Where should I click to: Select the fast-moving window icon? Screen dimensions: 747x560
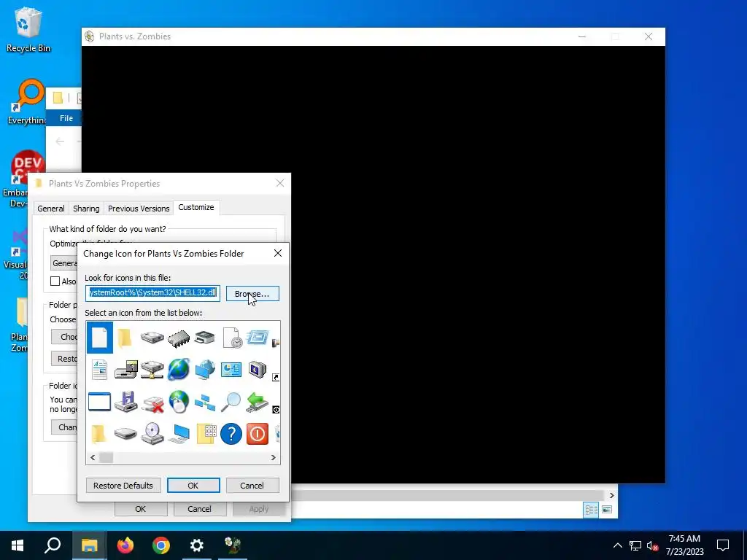(x=258, y=338)
